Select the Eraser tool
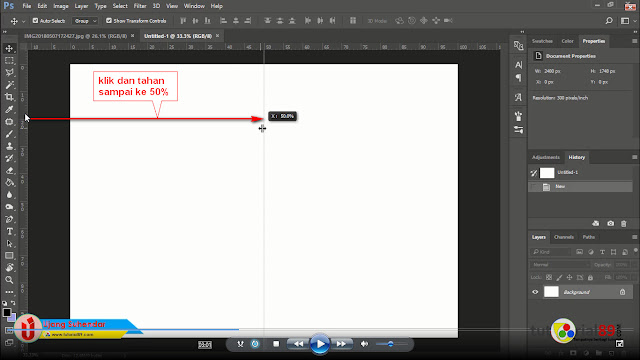 [9, 171]
